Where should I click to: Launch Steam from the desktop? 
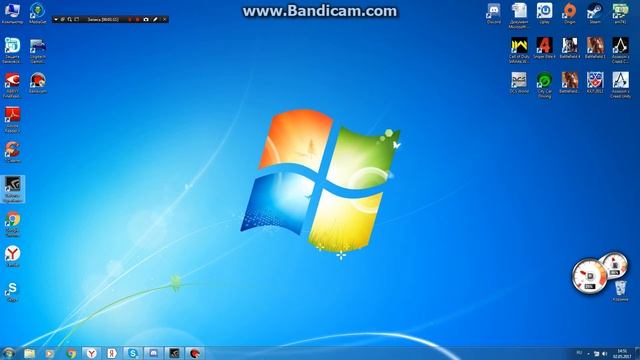tap(595, 13)
